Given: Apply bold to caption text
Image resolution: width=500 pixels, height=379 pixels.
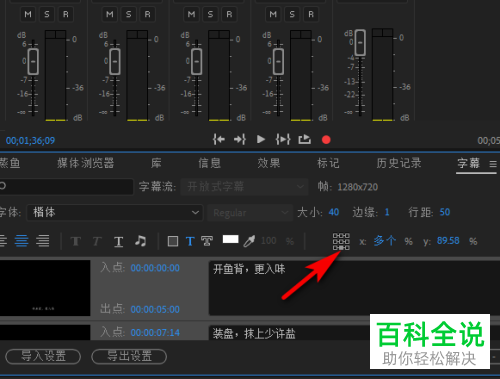Looking at the screenshot, I should tap(76, 241).
